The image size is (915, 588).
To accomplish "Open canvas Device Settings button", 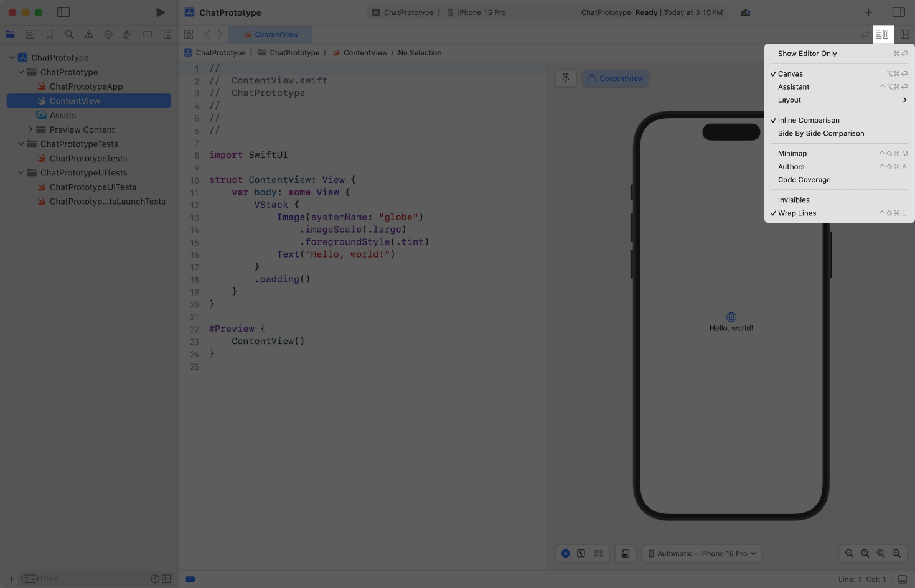I will point(626,553).
